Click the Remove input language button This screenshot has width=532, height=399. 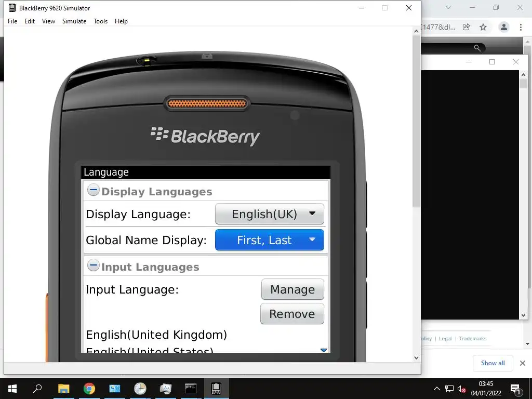coord(292,314)
